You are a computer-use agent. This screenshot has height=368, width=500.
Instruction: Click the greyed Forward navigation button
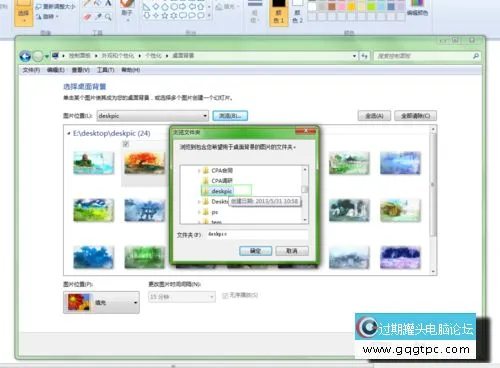tap(38, 56)
